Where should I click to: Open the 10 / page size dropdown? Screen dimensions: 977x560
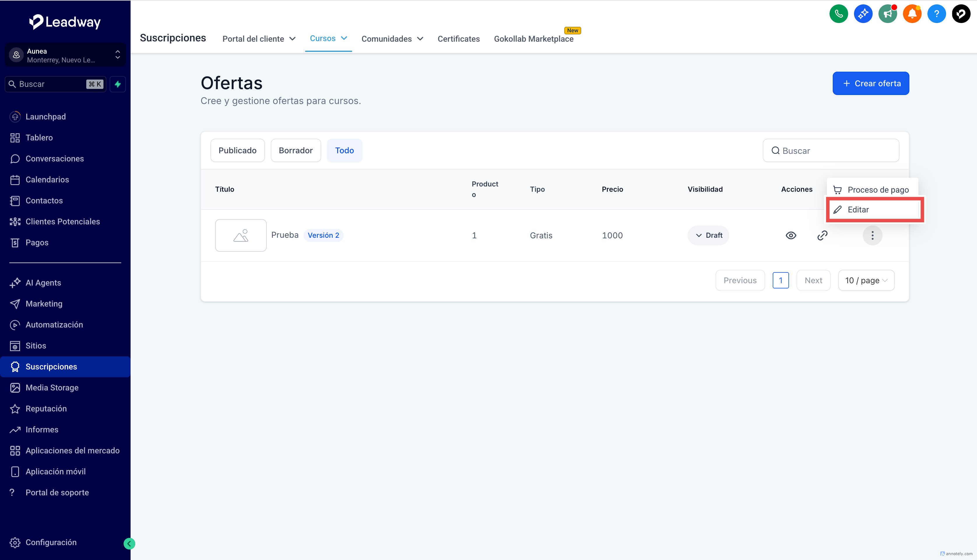point(866,280)
